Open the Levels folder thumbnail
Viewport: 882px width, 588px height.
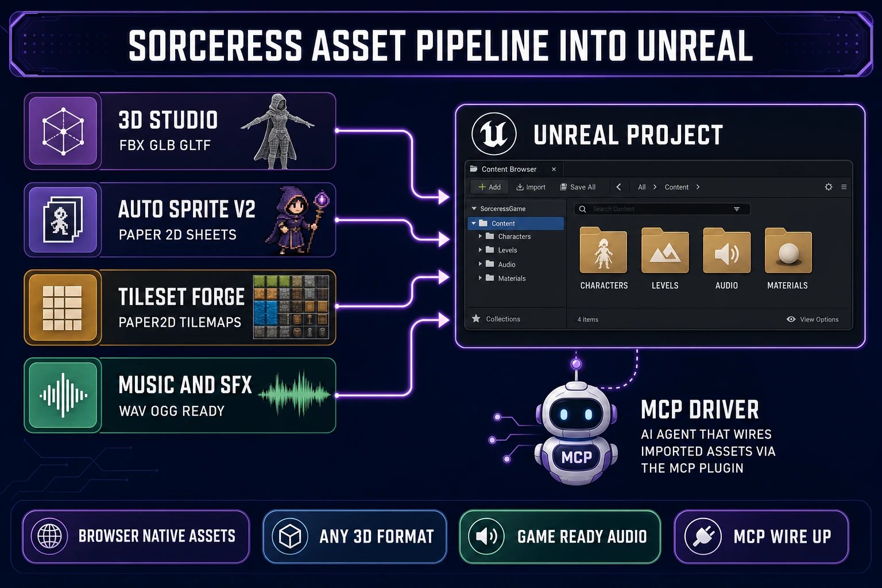tap(665, 250)
